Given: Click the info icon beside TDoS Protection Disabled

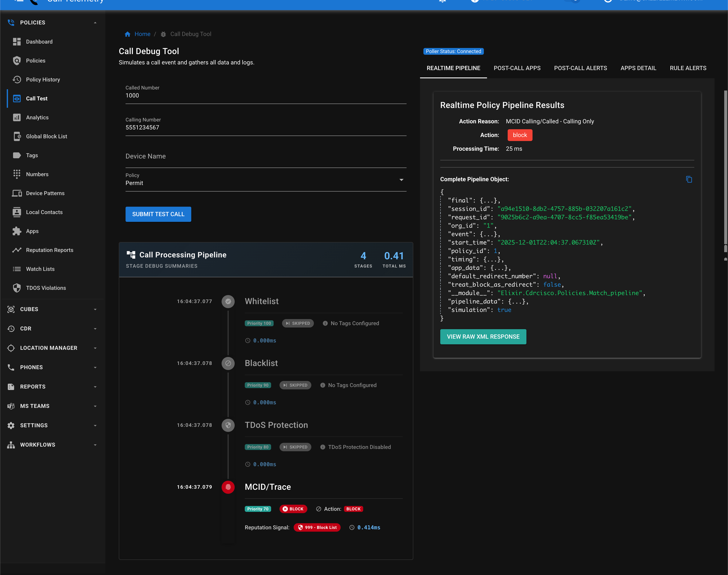Looking at the screenshot, I should point(322,447).
